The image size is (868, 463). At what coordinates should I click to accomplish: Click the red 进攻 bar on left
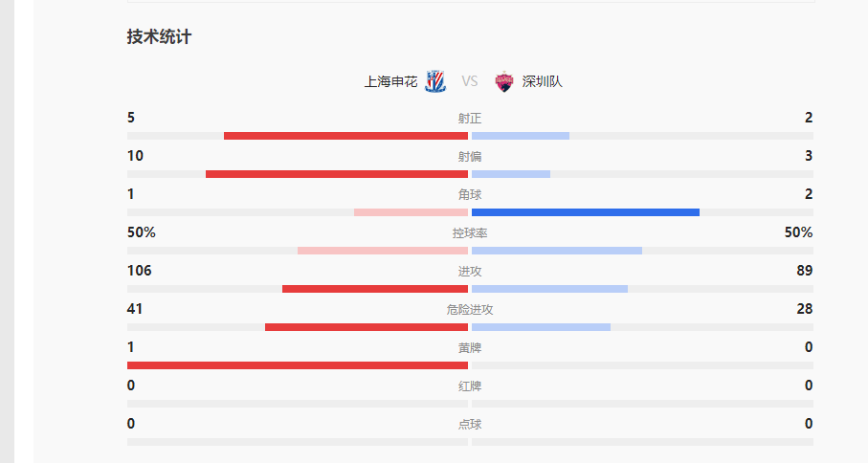point(375,289)
